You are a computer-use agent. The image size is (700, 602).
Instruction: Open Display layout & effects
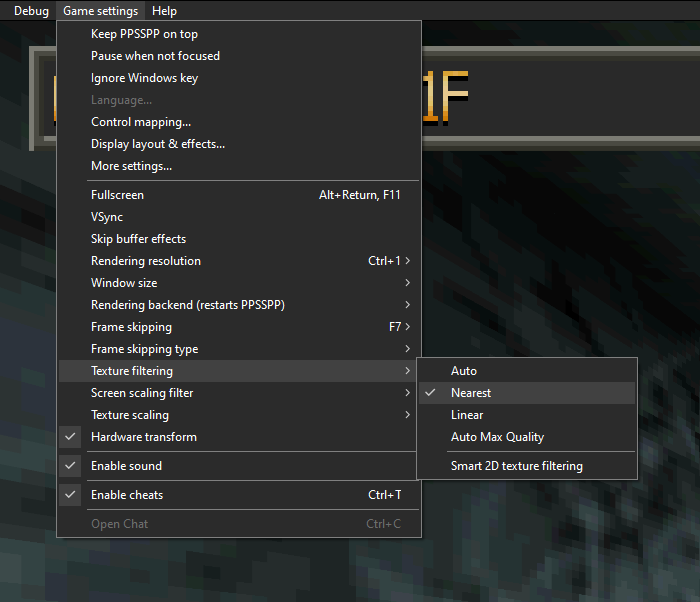click(x=239, y=144)
